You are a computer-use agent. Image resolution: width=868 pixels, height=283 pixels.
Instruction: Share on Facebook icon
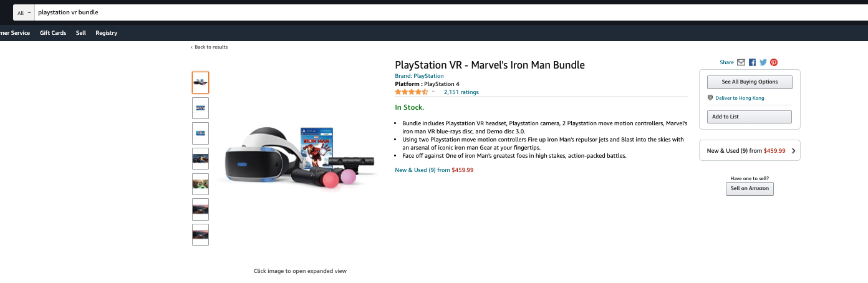(x=752, y=62)
